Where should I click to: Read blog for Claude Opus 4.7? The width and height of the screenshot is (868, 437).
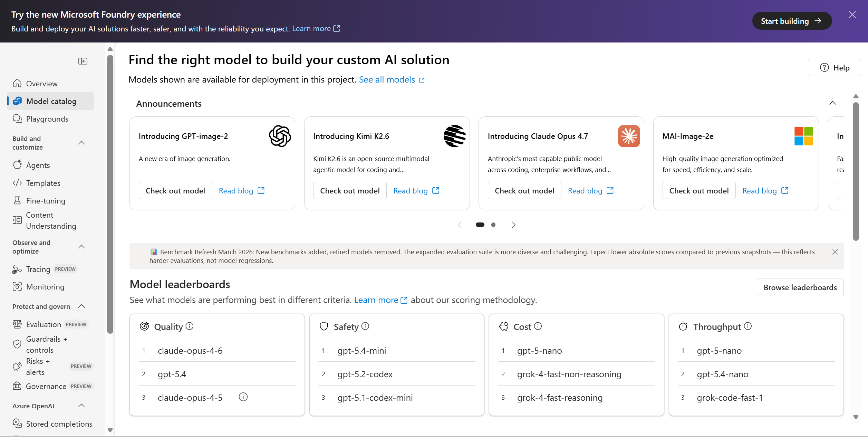[x=591, y=191]
